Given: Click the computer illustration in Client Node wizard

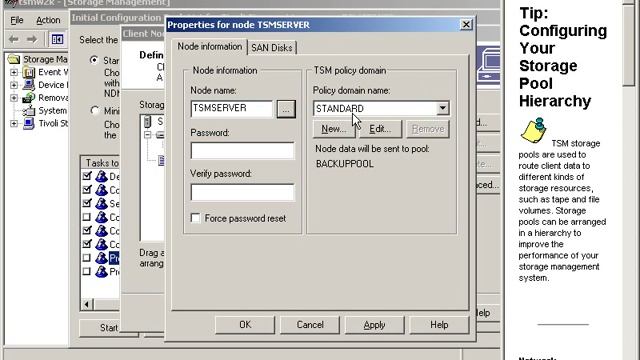Looking at the screenshot, I should coord(489,64).
